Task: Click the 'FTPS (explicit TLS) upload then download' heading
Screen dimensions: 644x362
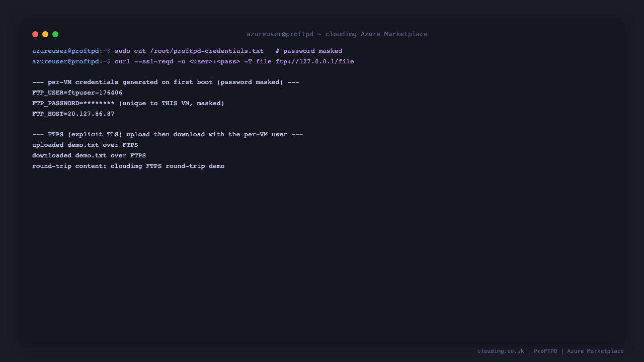Action: click(168, 135)
